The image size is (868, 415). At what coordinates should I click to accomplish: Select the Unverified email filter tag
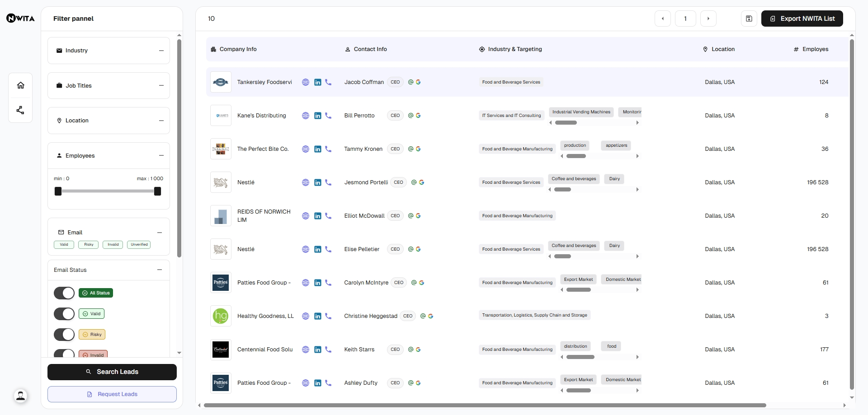click(x=139, y=245)
